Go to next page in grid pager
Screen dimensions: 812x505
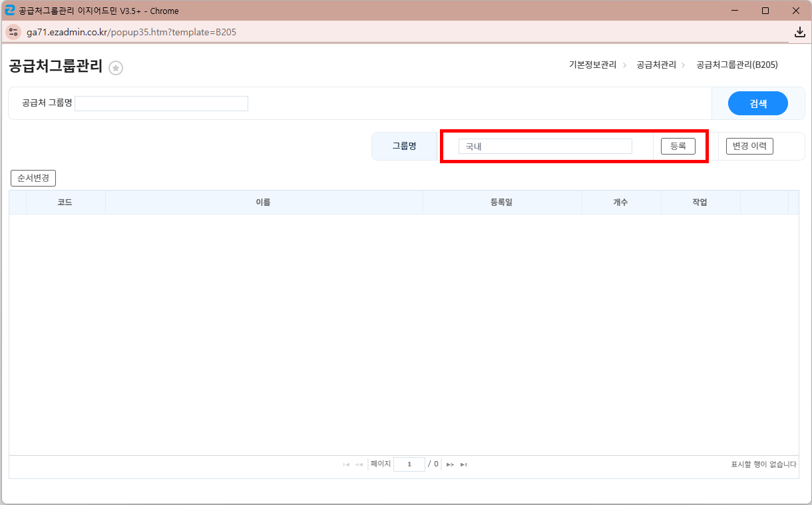click(450, 464)
